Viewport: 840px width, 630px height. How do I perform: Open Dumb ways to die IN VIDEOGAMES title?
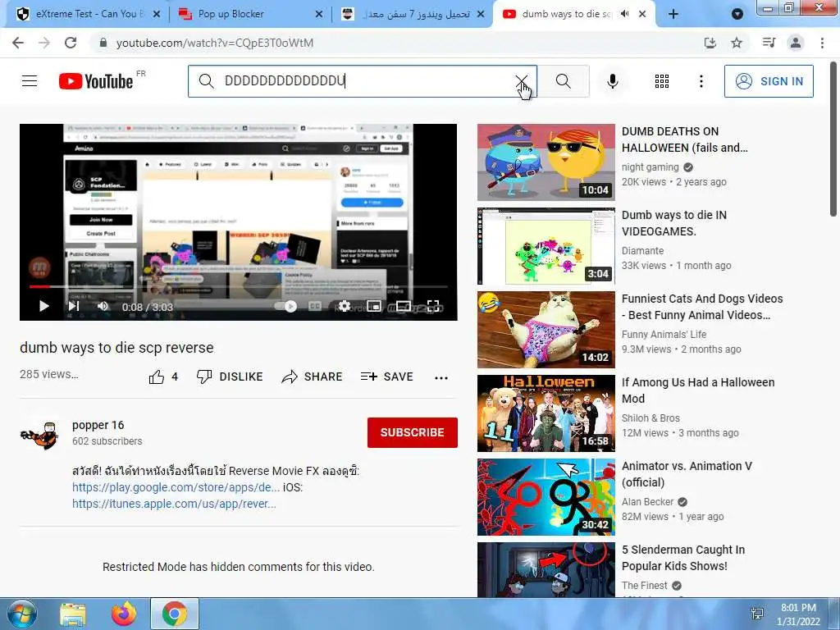click(x=674, y=223)
